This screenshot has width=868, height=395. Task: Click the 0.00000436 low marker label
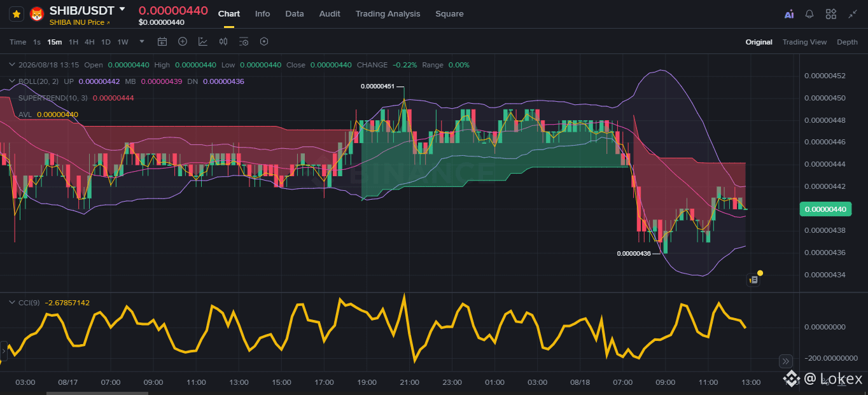634,253
